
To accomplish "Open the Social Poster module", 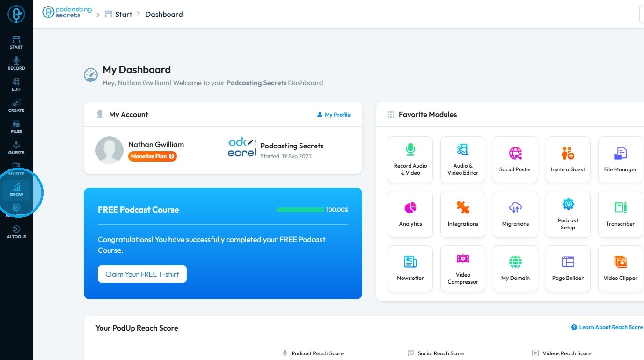I will 515,160.
